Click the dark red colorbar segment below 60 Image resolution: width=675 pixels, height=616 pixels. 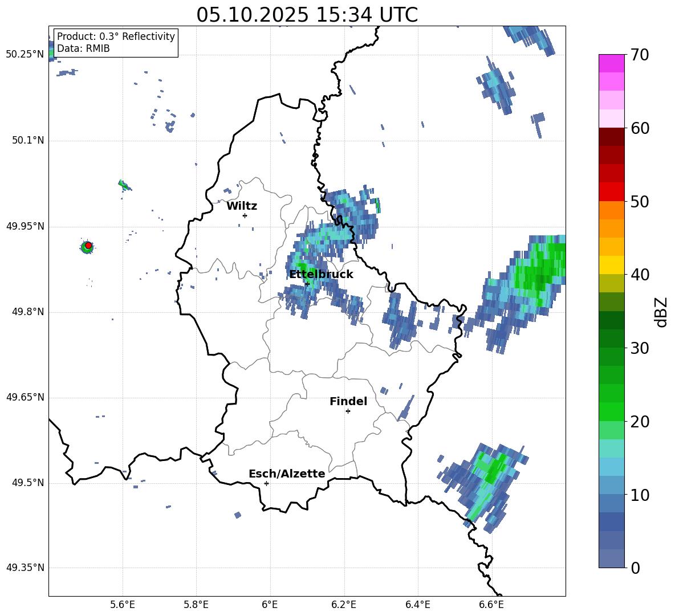[611, 137]
